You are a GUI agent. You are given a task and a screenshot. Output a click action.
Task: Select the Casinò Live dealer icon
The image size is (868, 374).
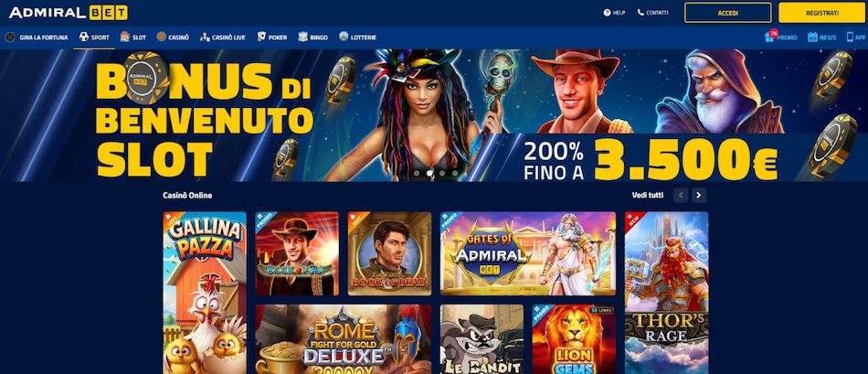coord(205,37)
